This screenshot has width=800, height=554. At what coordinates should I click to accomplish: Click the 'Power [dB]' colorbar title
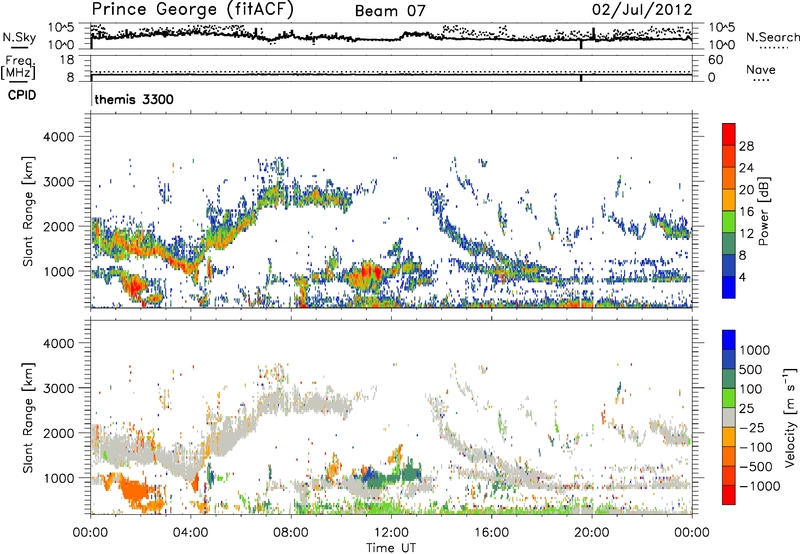tap(764, 211)
